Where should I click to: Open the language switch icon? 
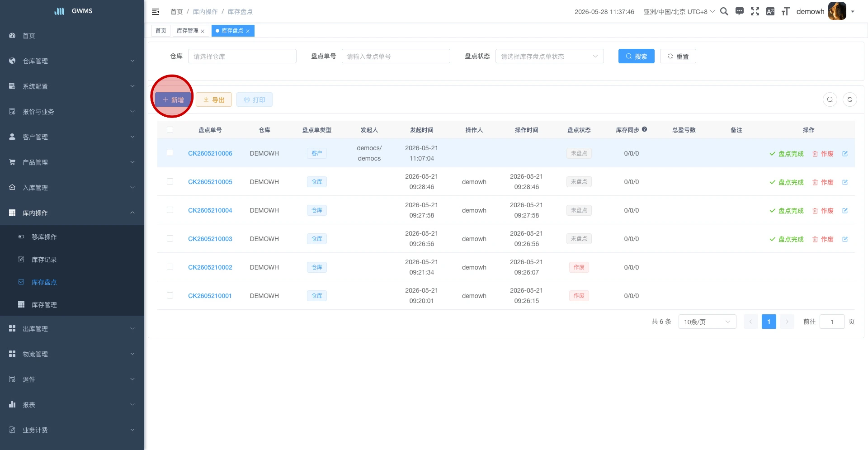click(770, 11)
